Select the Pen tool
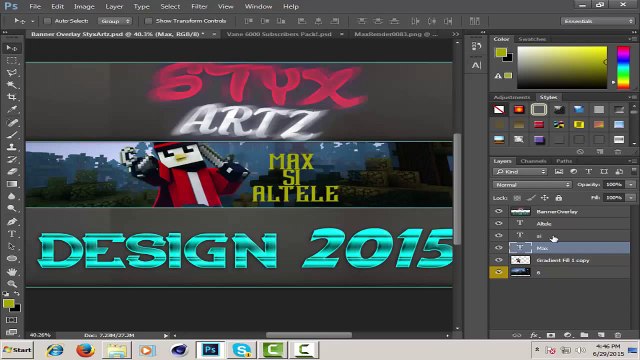 coord(11,222)
